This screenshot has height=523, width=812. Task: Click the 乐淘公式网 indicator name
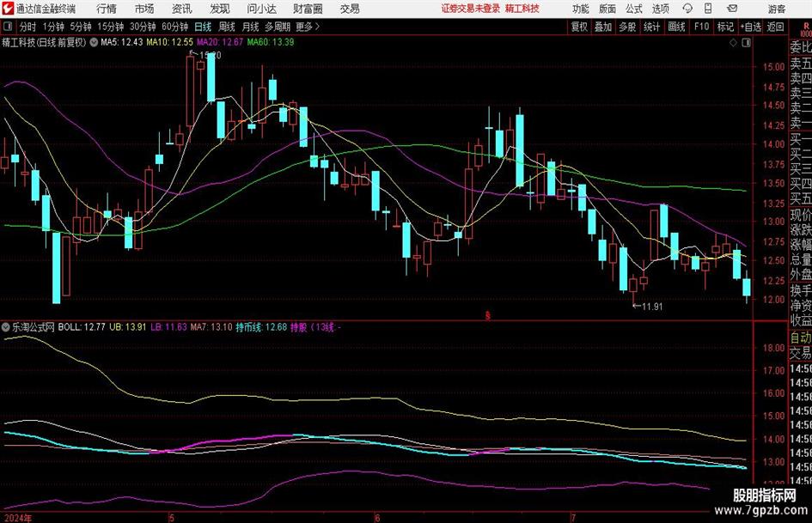[34, 327]
